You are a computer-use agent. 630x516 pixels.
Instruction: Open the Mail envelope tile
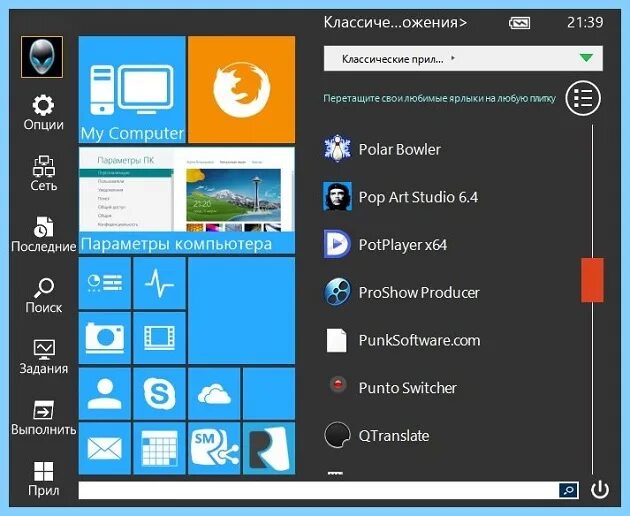tap(105, 448)
